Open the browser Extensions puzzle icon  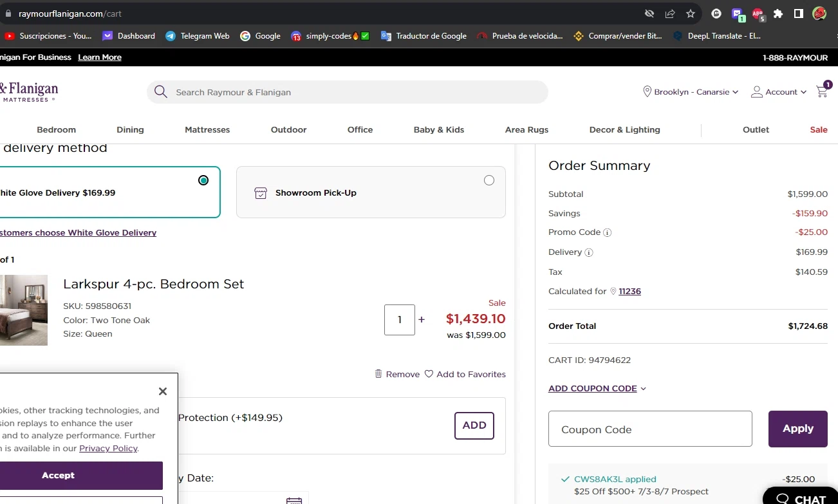coord(778,14)
